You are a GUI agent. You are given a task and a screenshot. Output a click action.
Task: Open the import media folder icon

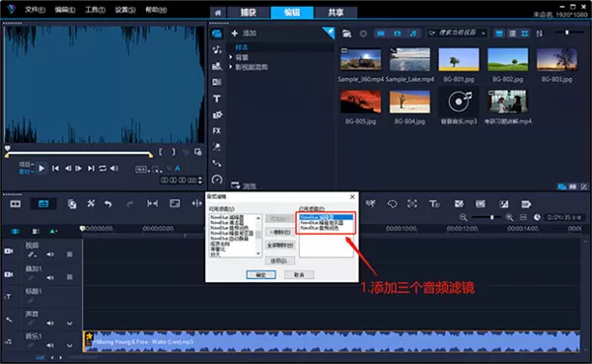click(346, 34)
